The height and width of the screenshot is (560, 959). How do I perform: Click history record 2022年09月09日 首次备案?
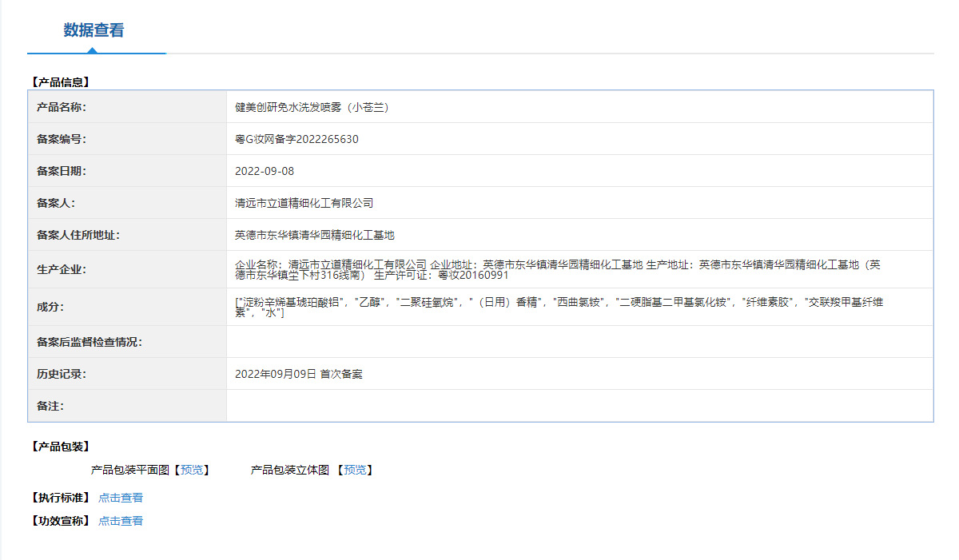point(299,374)
